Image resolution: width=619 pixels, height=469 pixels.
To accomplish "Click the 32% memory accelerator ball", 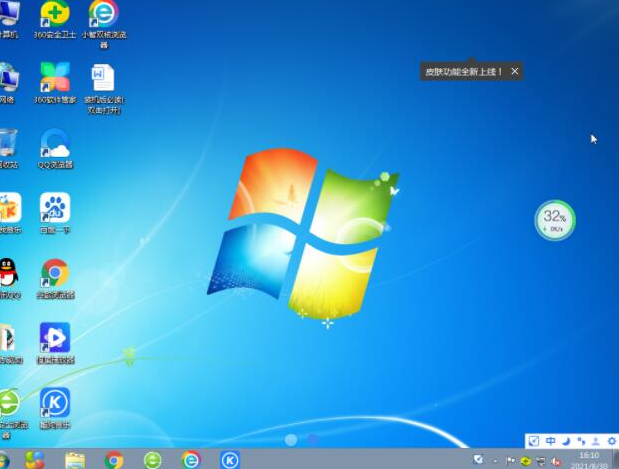I will pyautogui.click(x=555, y=220).
